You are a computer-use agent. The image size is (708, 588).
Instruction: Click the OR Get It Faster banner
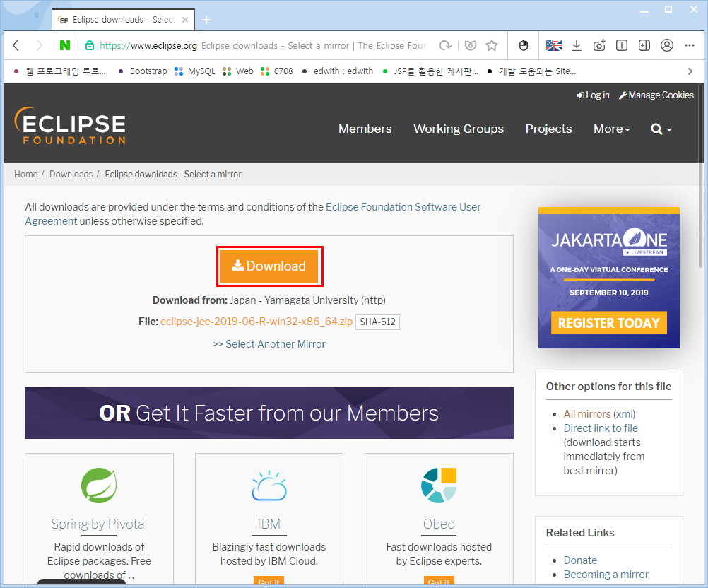(269, 413)
